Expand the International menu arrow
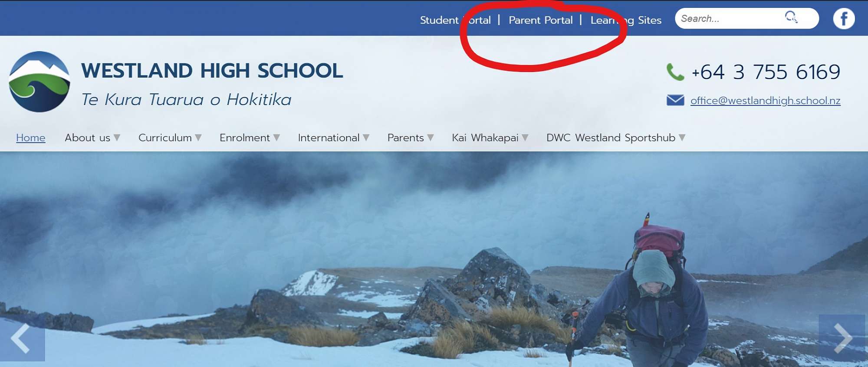This screenshot has width=868, height=367. (x=366, y=138)
